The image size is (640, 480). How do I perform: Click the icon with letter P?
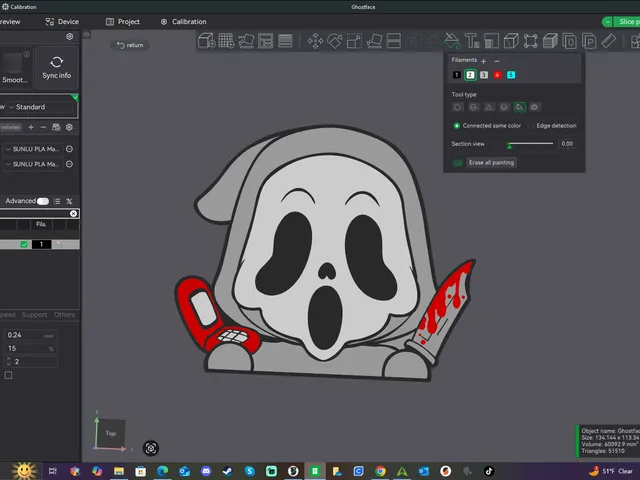pyautogui.click(x=589, y=41)
